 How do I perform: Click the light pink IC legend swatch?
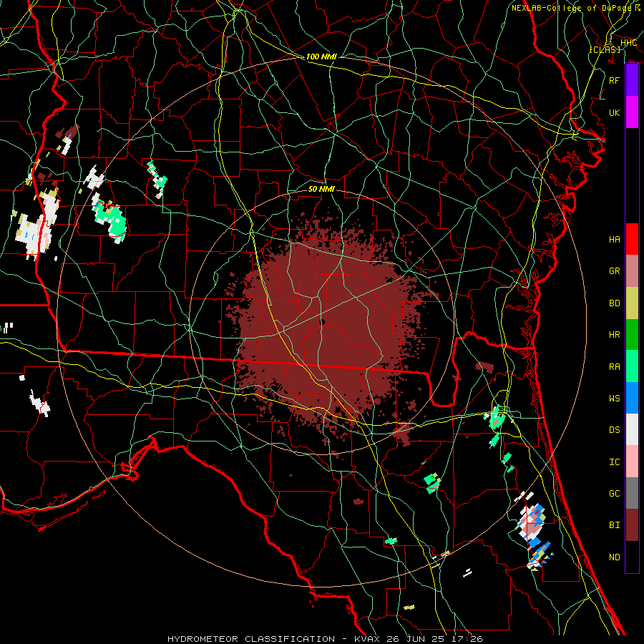(x=632, y=462)
